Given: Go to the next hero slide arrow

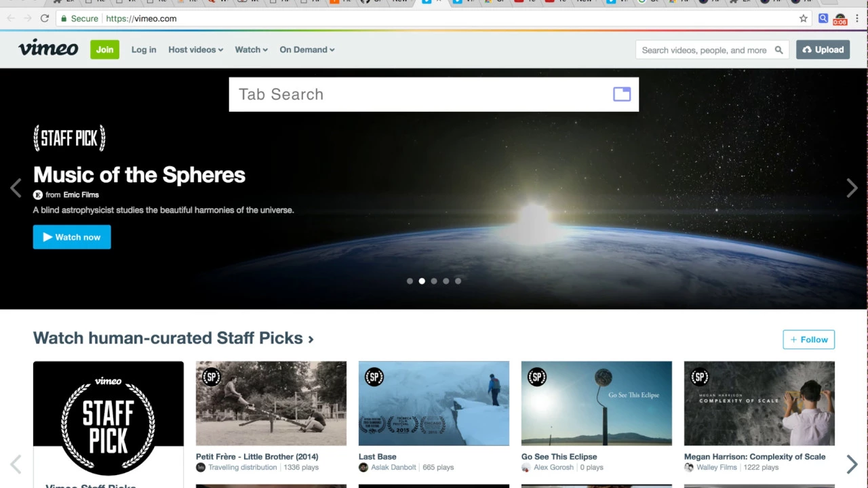Looking at the screenshot, I should [x=852, y=188].
